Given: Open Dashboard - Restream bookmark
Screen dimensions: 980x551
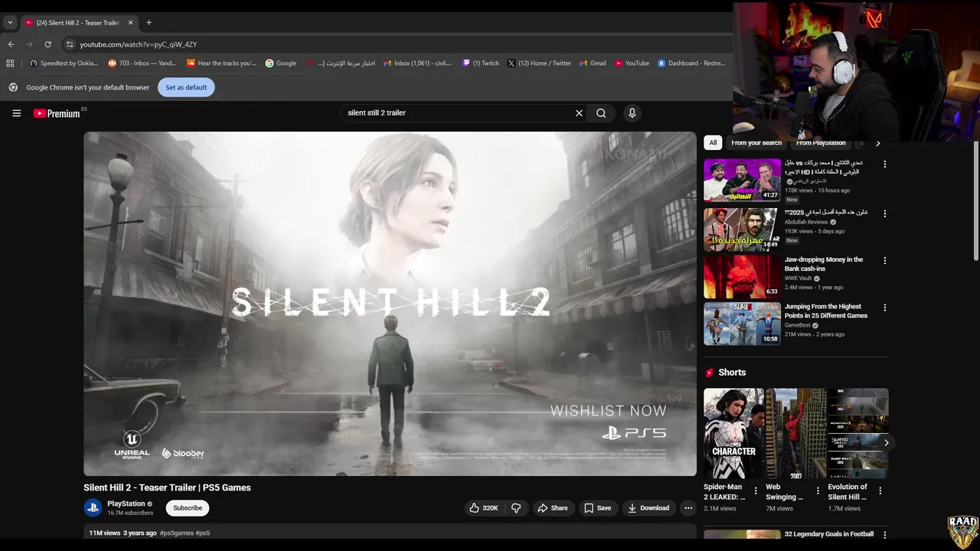Looking at the screenshot, I should click(691, 64).
